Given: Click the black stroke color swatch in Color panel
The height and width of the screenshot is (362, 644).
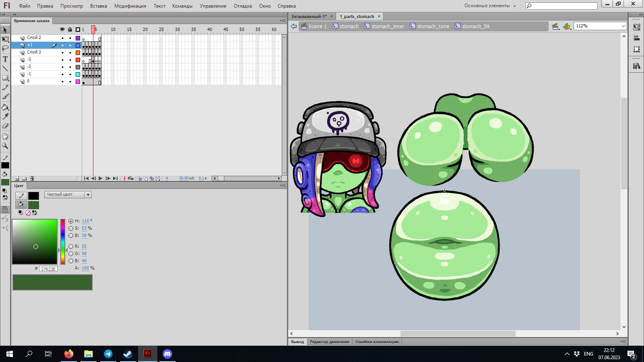Looking at the screenshot, I should pos(33,196).
